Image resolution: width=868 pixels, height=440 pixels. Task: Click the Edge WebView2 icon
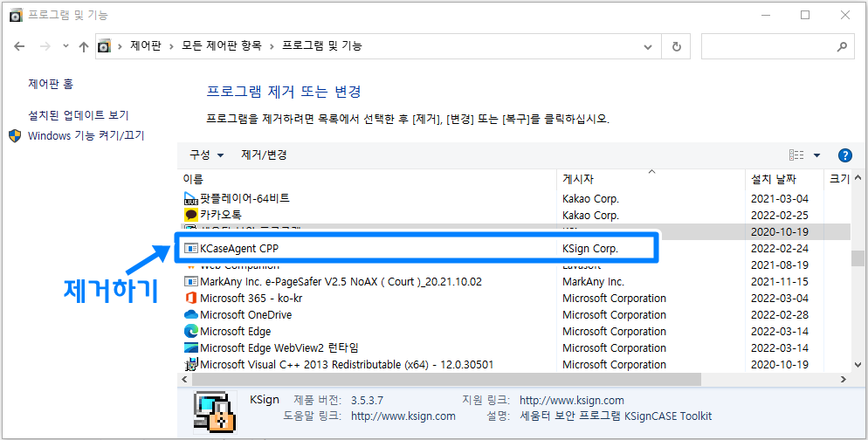click(191, 347)
